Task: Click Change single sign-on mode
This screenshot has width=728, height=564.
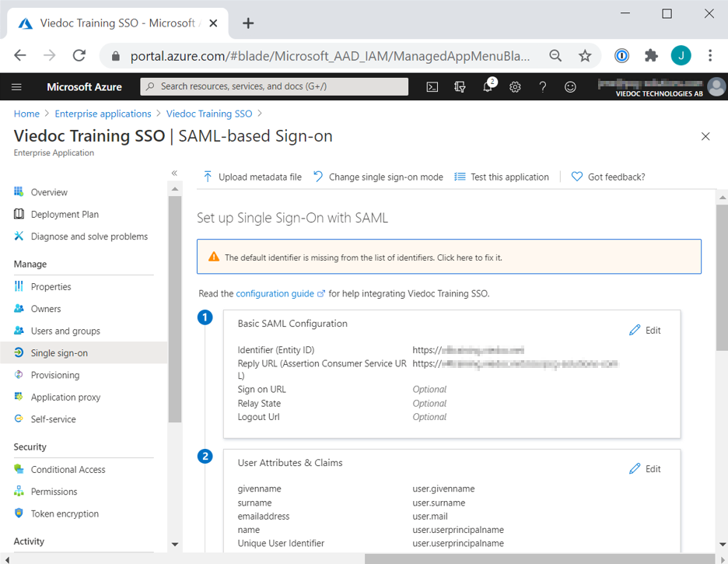Action: pos(378,177)
